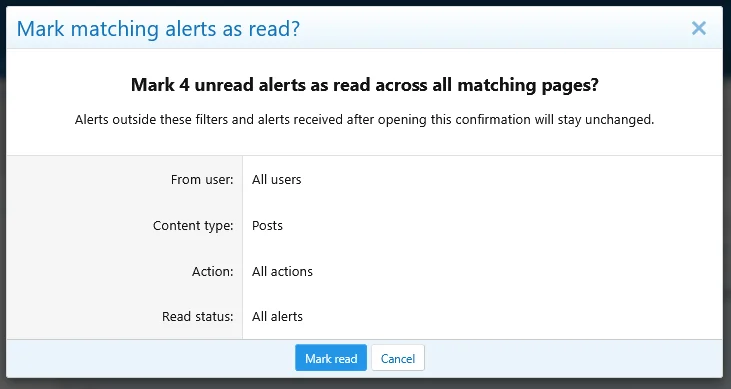Select the bold 'Mark 4 unread alerts' heading
731x389 pixels.
[x=365, y=85]
